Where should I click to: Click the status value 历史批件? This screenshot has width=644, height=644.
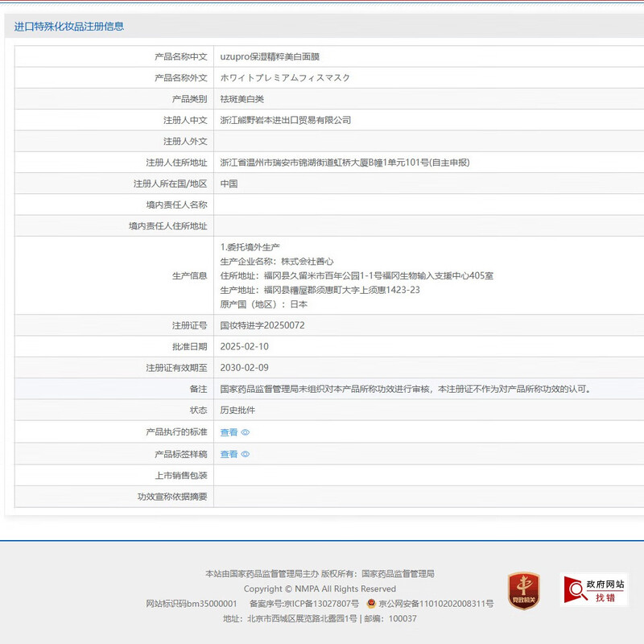[x=238, y=411]
